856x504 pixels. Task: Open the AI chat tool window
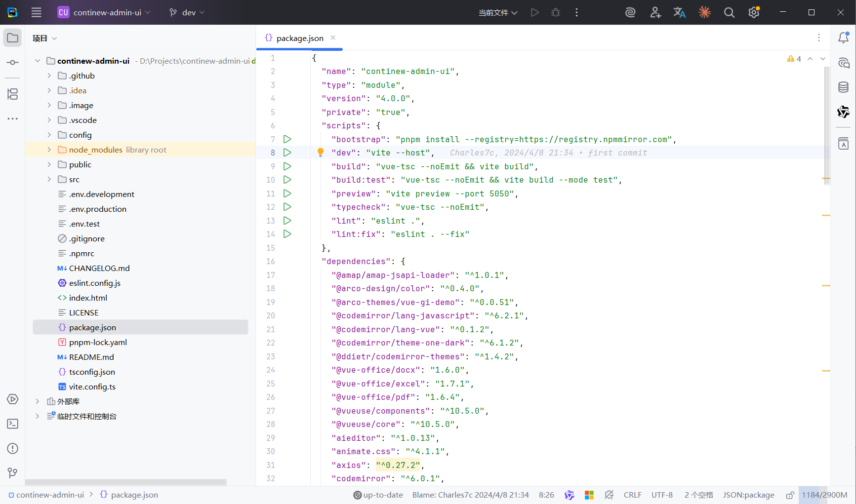[x=844, y=63]
